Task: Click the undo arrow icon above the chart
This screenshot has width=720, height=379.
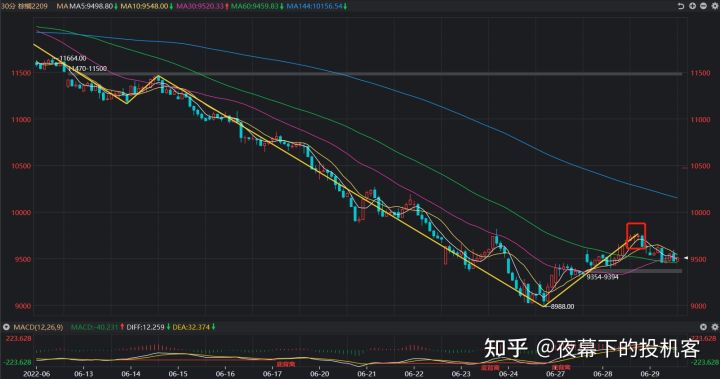Action: pos(681,6)
